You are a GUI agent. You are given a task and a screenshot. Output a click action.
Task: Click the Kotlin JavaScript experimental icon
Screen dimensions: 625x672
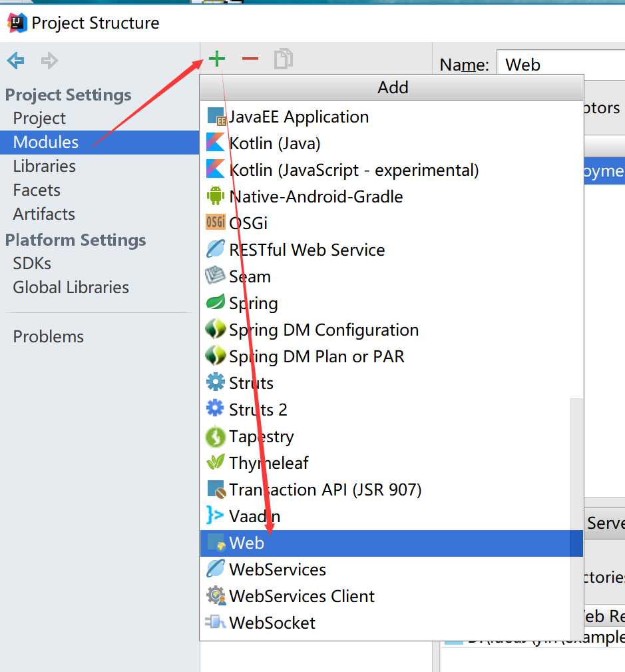pyautogui.click(x=216, y=169)
